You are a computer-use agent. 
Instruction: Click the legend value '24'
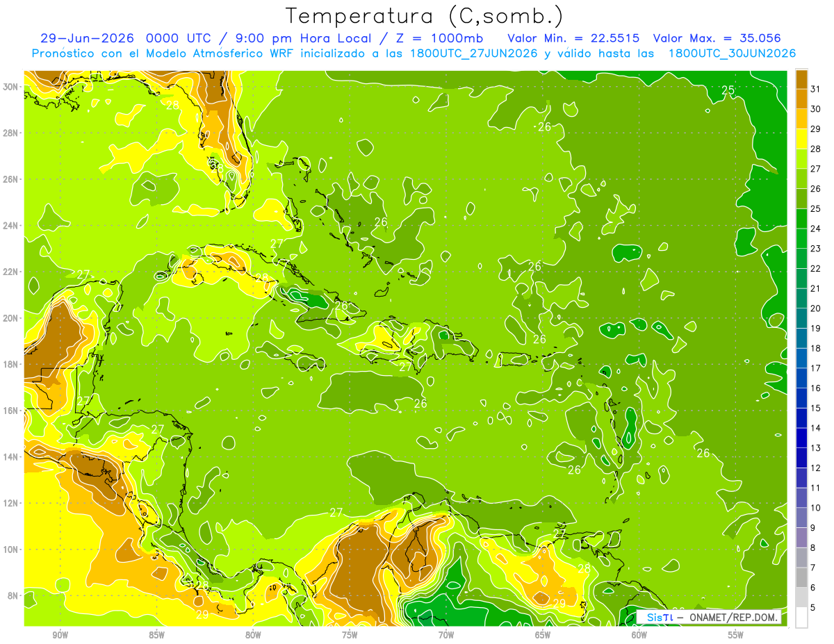816,228
